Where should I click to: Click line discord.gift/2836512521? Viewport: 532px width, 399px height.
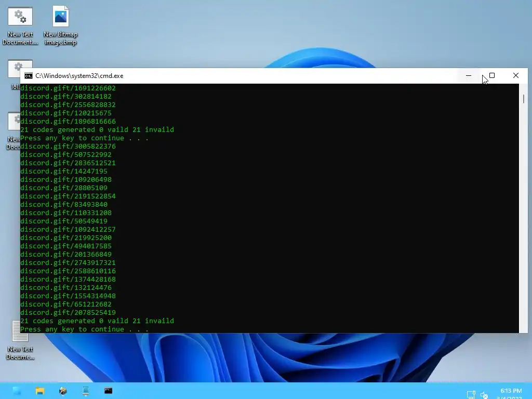click(x=68, y=163)
